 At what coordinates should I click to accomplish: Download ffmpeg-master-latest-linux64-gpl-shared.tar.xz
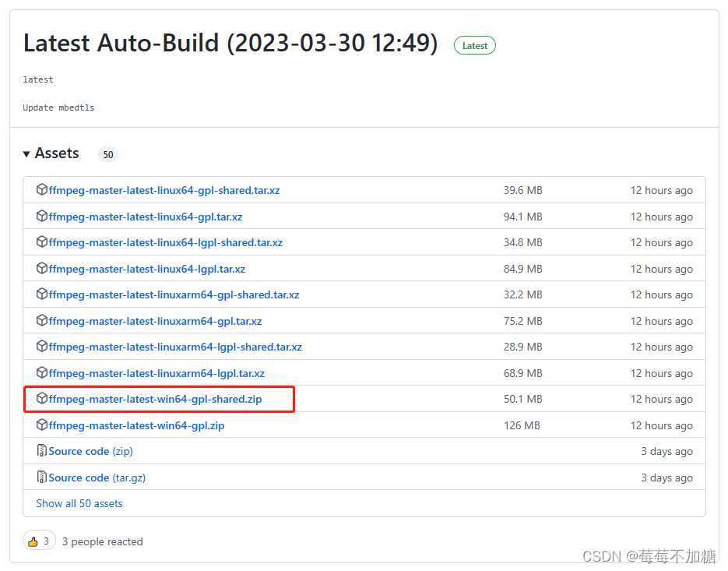[x=164, y=191]
